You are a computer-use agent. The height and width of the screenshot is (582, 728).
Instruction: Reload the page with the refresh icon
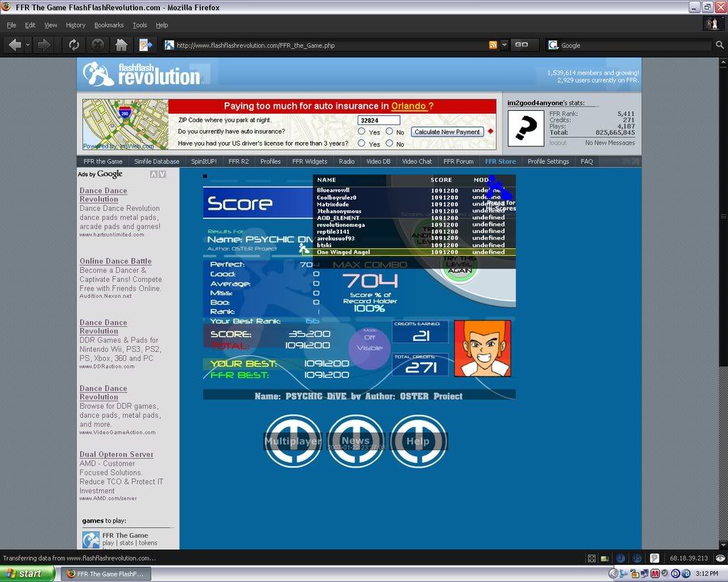click(73, 45)
